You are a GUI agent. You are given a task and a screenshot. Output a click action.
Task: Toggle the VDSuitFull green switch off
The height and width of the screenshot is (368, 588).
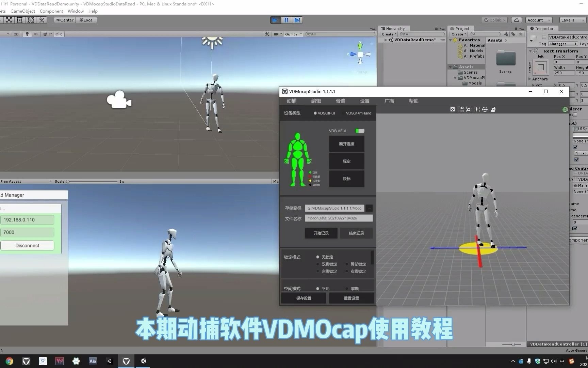(360, 131)
